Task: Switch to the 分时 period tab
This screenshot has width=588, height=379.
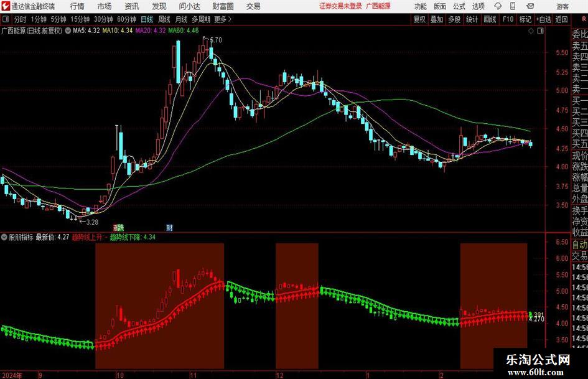Action: [x=20, y=19]
